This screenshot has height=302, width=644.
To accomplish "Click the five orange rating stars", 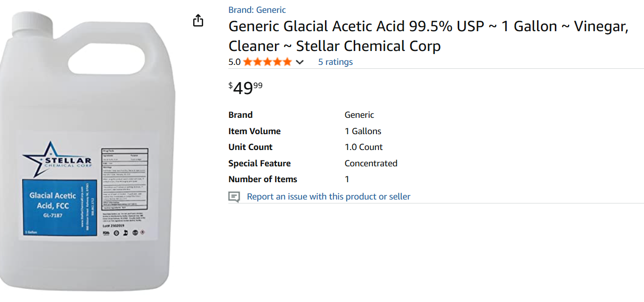I will point(267,62).
